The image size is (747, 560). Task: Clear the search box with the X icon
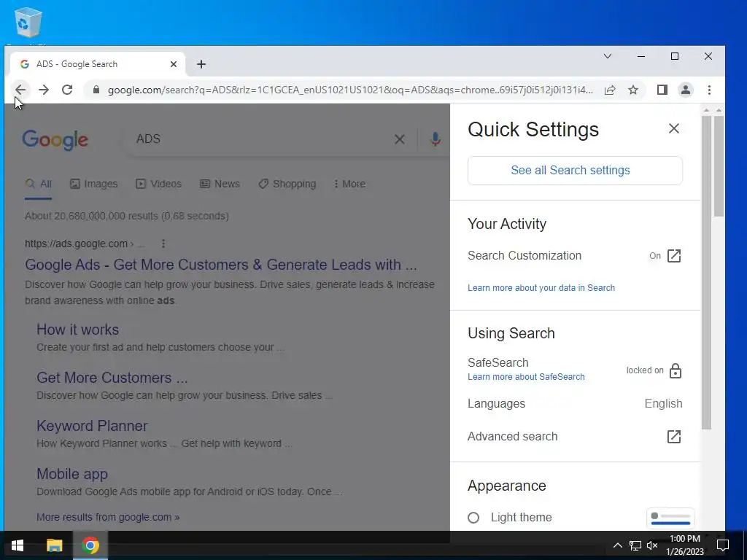point(399,139)
